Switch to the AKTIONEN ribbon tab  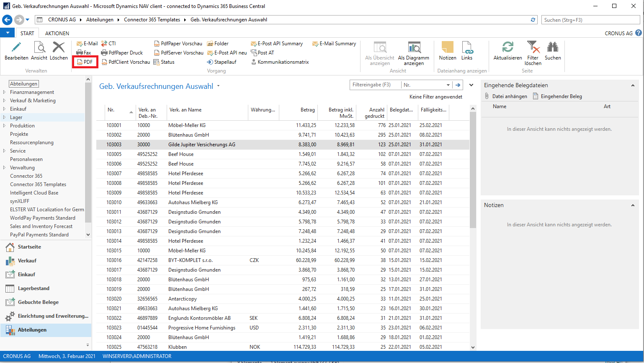57,33
